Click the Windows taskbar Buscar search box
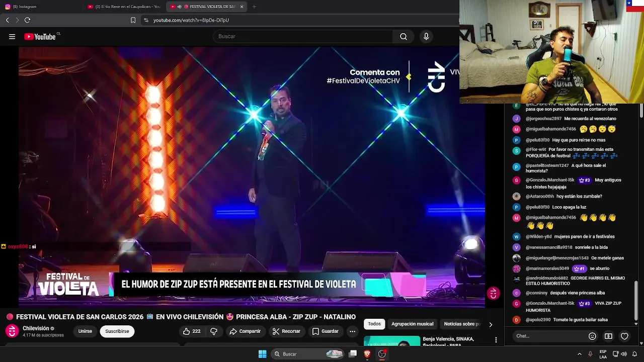The image size is (644, 362). [308, 354]
